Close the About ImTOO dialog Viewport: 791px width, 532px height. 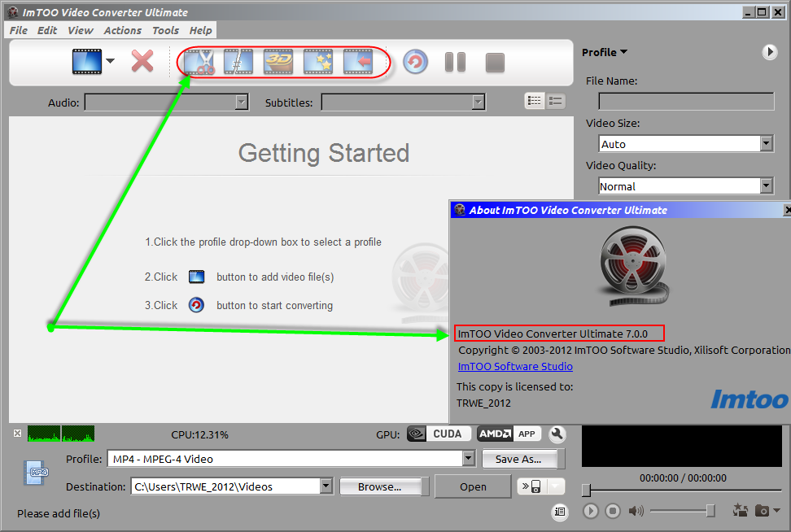click(787, 210)
